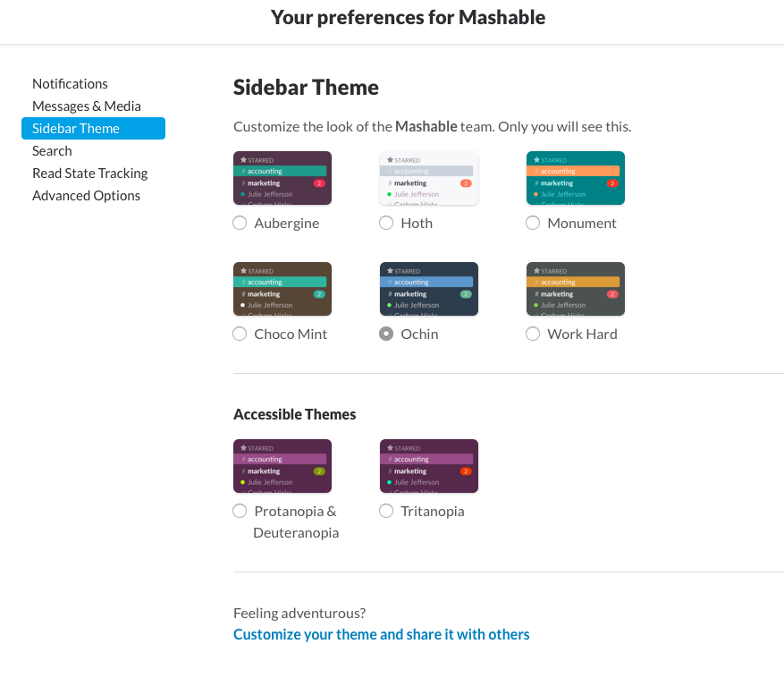Click the teal Monument theme preview

point(576,178)
